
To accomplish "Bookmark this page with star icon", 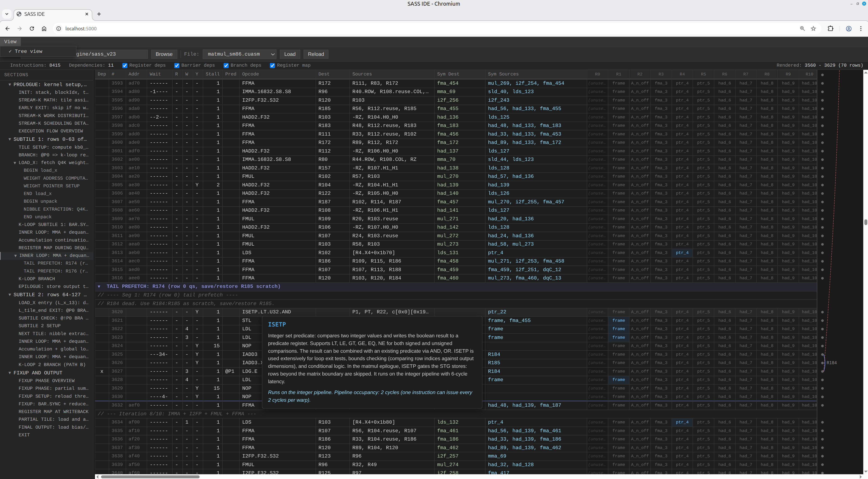I will (x=814, y=29).
